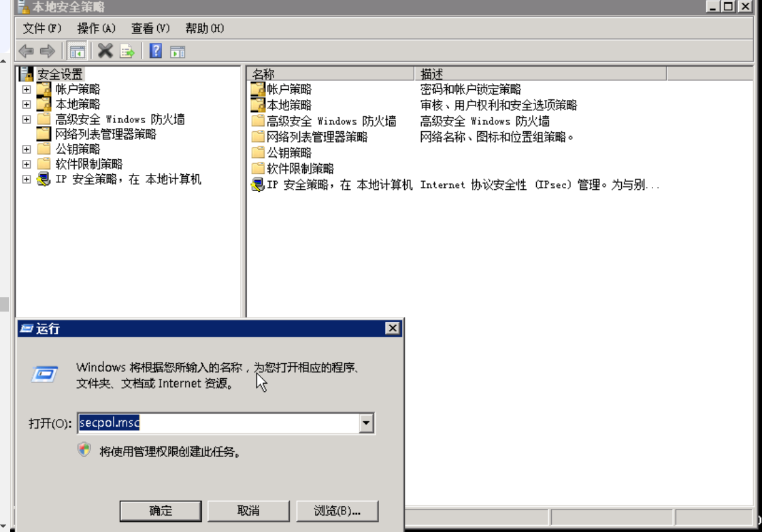This screenshot has width=762, height=532.
Task: Expand the 软件限制策略 tree node
Action: 27,164
